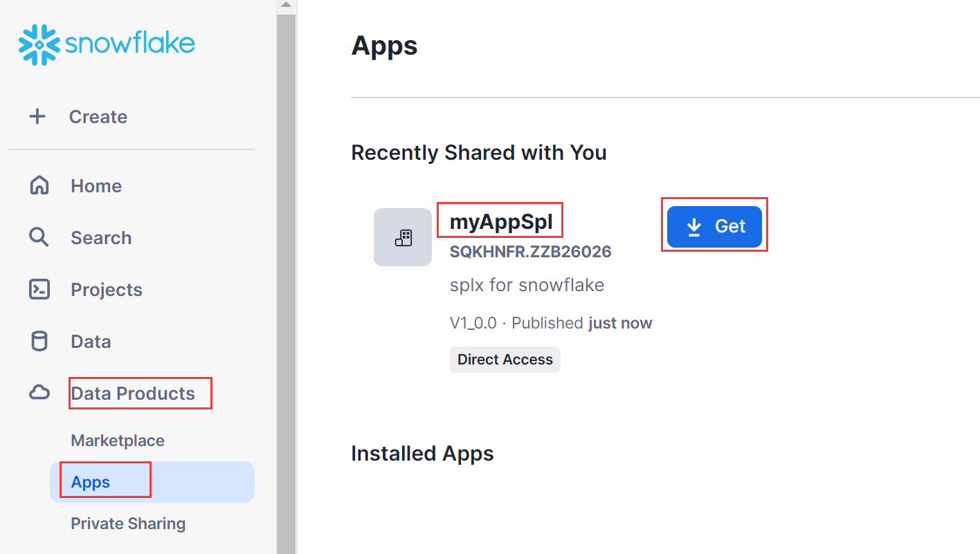Click the SQKHNFR.ZZB26026 listing identifier
This screenshot has height=554, width=980.
pos(530,252)
